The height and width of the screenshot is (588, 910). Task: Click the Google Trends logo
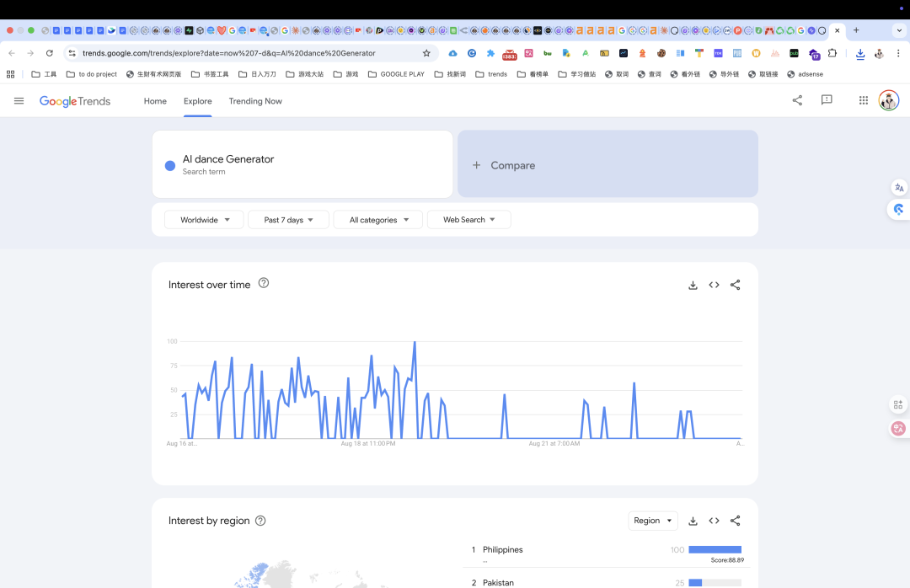pos(75,101)
